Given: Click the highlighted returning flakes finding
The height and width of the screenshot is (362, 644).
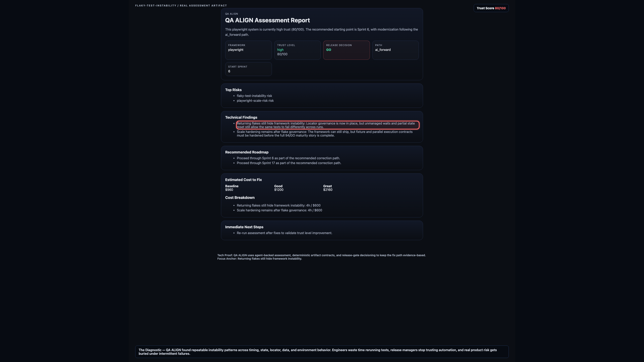Looking at the screenshot, I should click(x=328, y=125).
